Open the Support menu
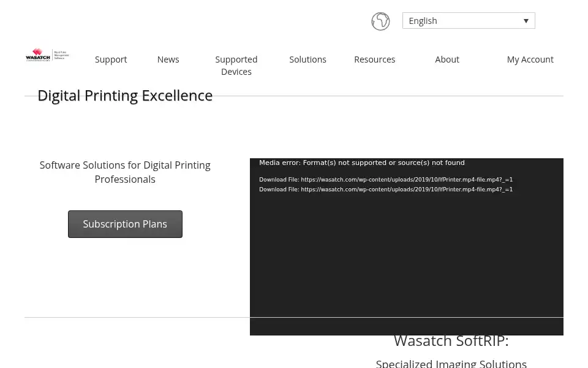Viewport: 588px width, 368px height. tap(111, 59)
